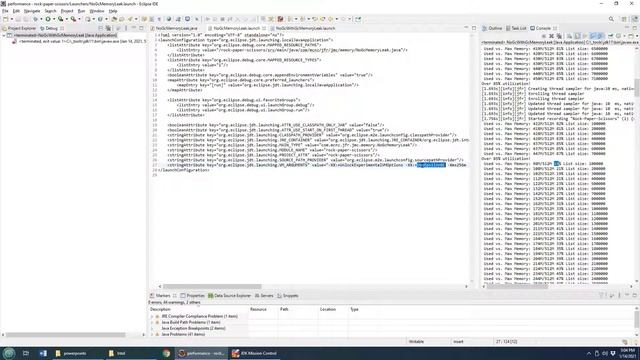Screen dimensions: 640x360
Task: Click the Markers filter funnel icon
Action: [x=601, y=295]
